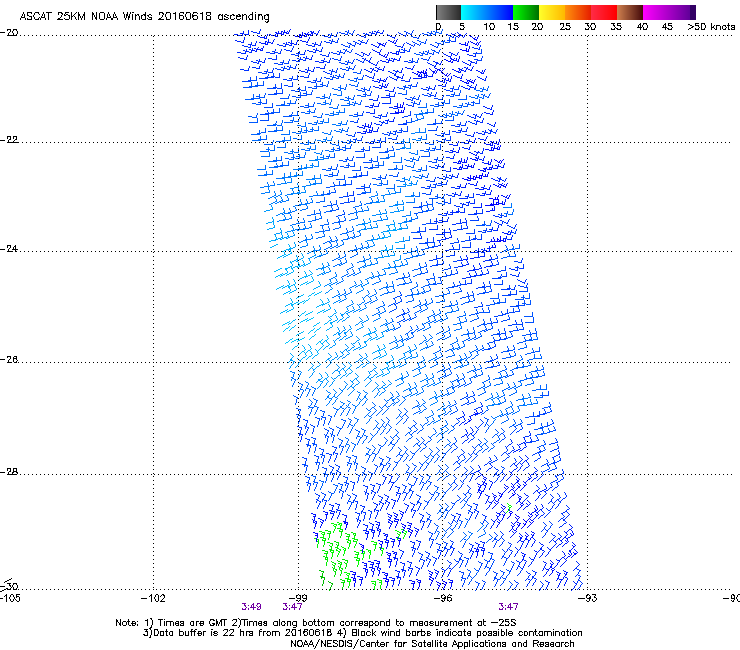Click the '>50 knots' legend label
Image resolution: width=740 pixels, height=650 pixels.
[x=711, y=27]
